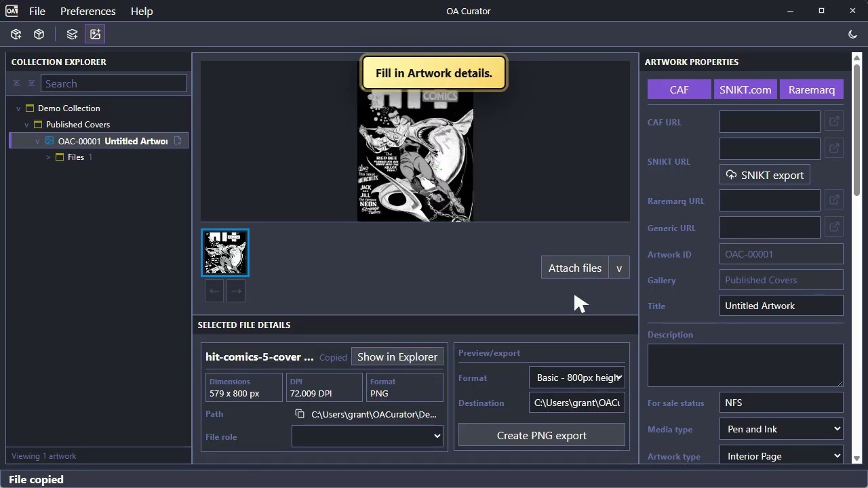Click the Files folder icon
Screen dimensions: 868x488
pos(60,157)
